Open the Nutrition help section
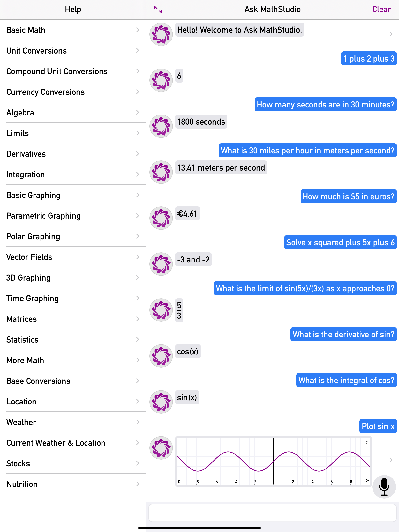 pos(72,484)
